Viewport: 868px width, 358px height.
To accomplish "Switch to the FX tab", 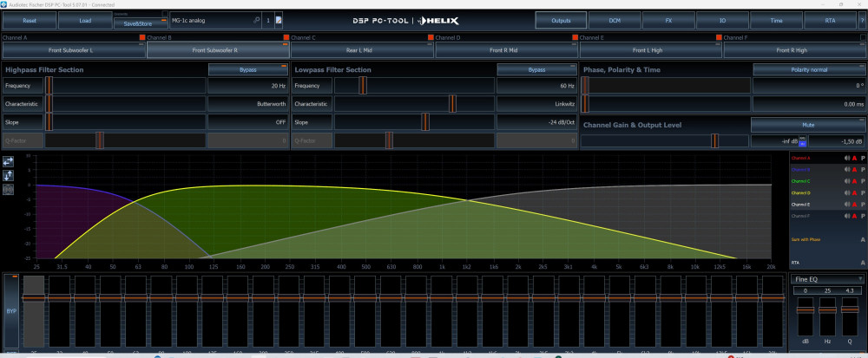I will tap(668, 21).
